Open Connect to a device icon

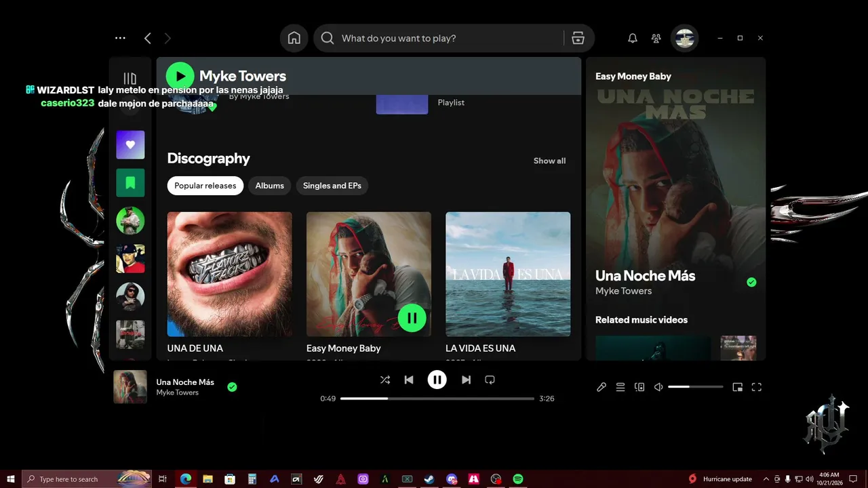pos(639,387)
